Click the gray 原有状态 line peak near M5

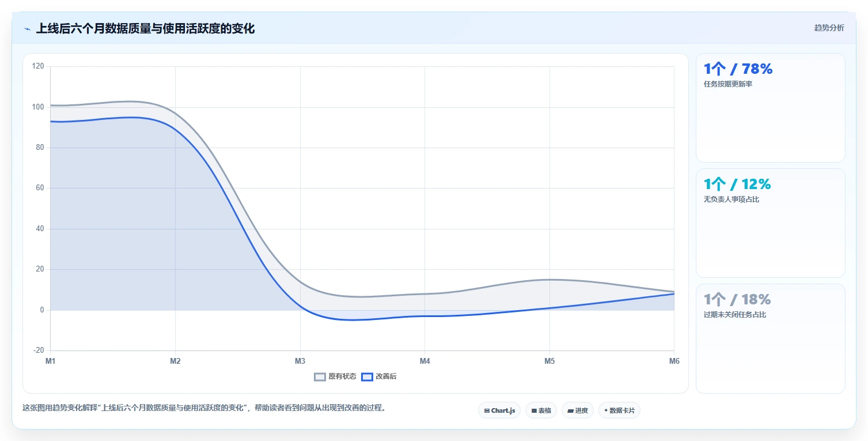click(549, 280)
